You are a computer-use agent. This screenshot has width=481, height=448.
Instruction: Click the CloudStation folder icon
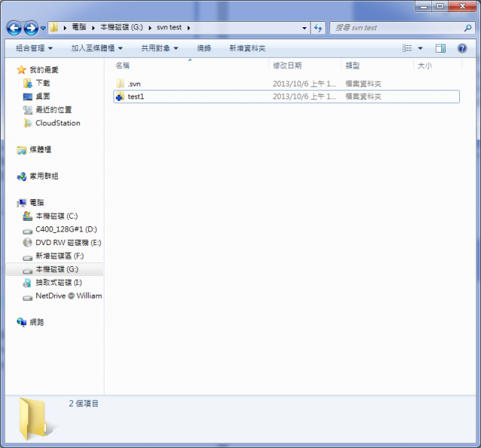pos(28,123)
